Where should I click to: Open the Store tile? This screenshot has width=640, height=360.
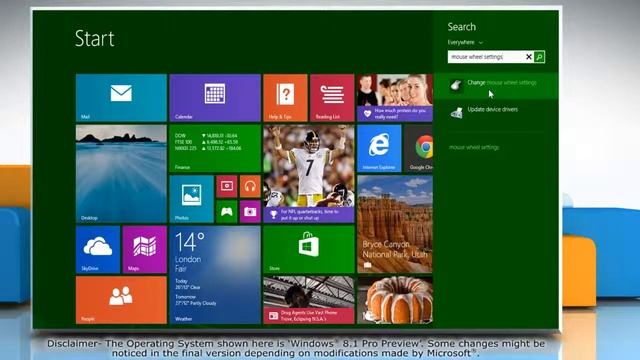pos(309,250)
